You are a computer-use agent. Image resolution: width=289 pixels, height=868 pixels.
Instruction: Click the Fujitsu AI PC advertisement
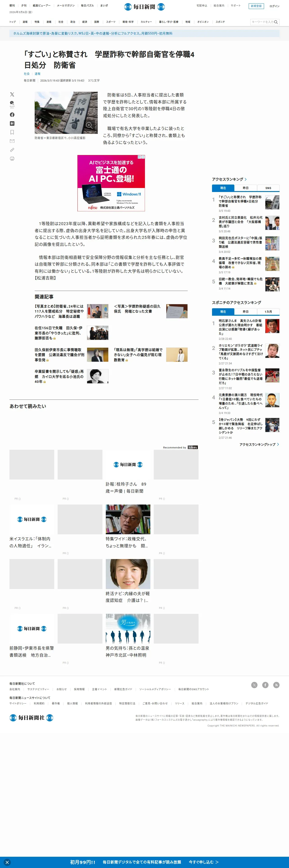pos(111,183)
